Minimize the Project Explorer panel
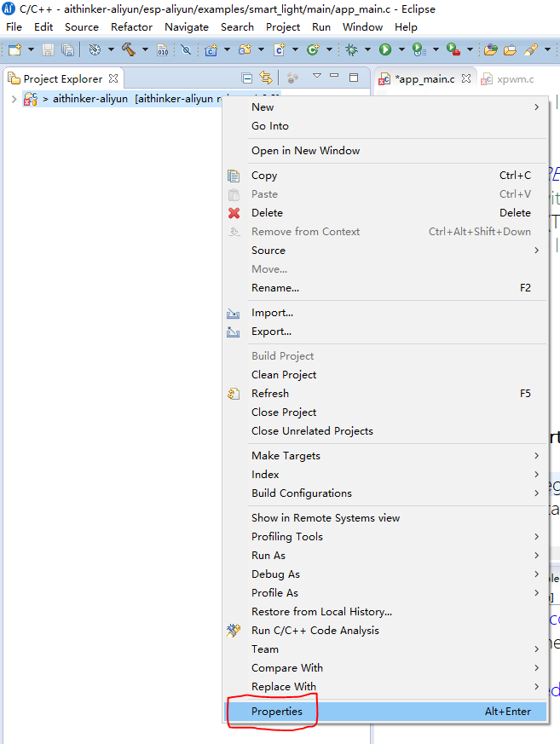Image resolution: width=560 pixels, height=744 pixels. pyautogui.click(x=334, y=76)
